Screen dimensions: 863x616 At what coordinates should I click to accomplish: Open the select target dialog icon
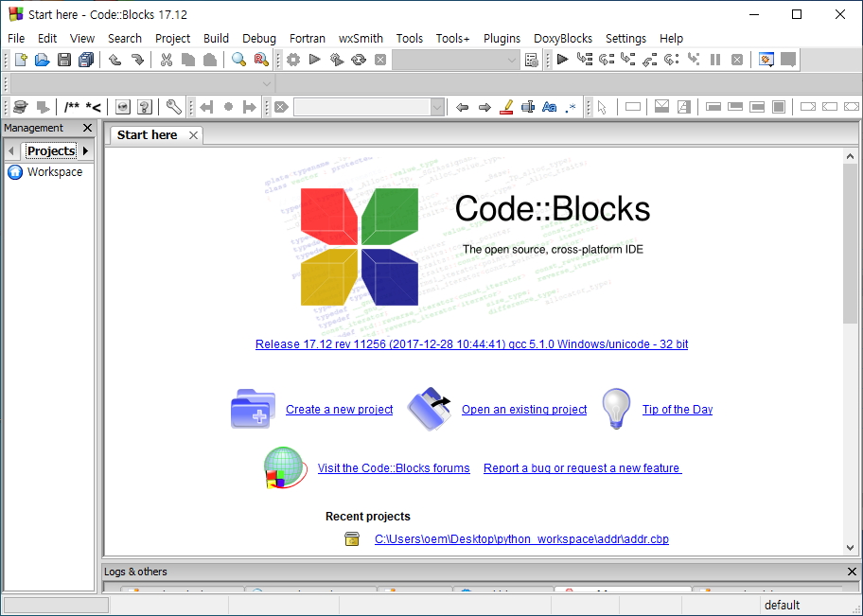pyautogui.click(x=531, y=60)
